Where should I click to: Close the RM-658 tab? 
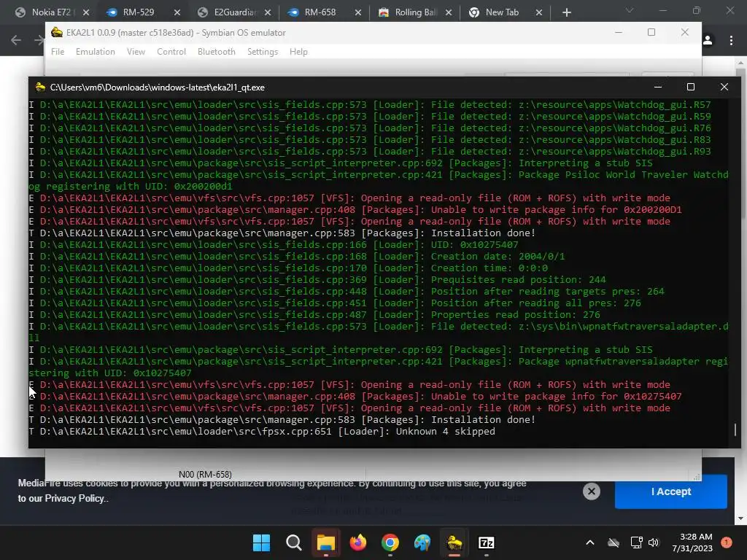pyautogui.click(x=357, y=12)
